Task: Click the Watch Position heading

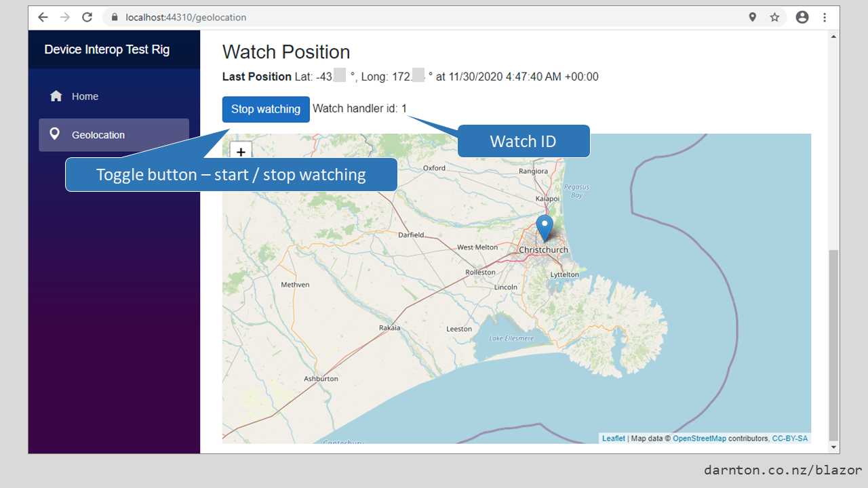Action: (x=286, y=52)
